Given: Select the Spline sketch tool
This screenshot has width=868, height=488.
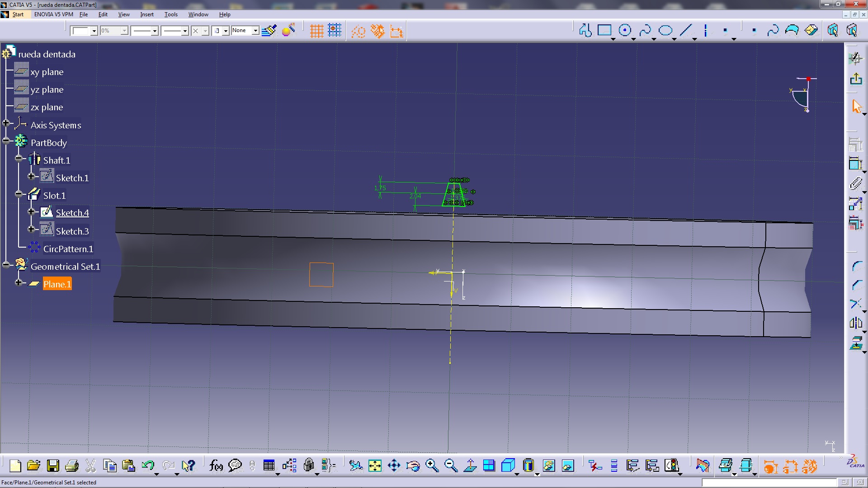Looking at the screenshot, I should [645, 31].
